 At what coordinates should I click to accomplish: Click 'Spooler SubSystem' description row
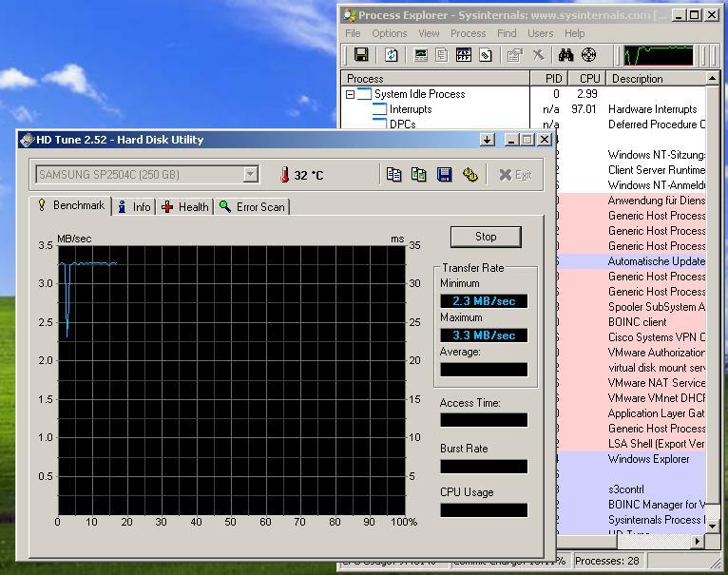point(657,307)
